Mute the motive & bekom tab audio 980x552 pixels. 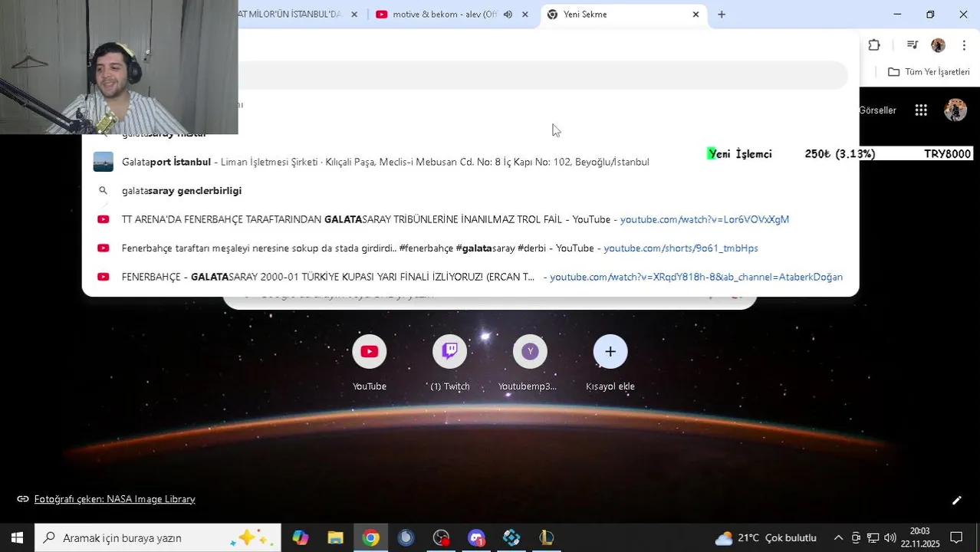(508, 15)
